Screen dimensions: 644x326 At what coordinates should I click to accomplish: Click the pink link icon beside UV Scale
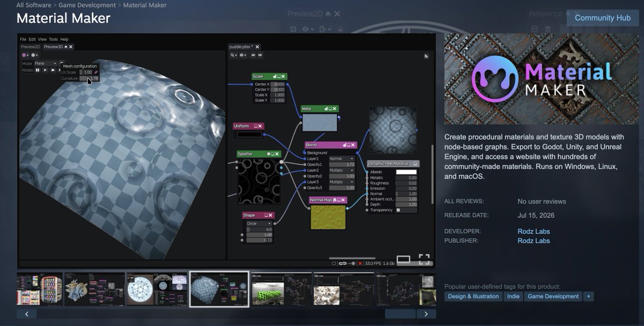point(96,72)
